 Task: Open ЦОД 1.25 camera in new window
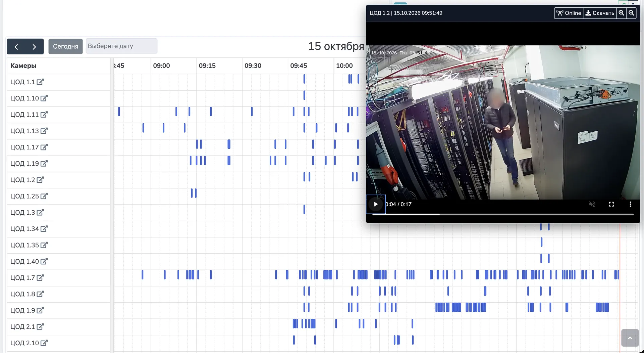click(x=44, y=196)
